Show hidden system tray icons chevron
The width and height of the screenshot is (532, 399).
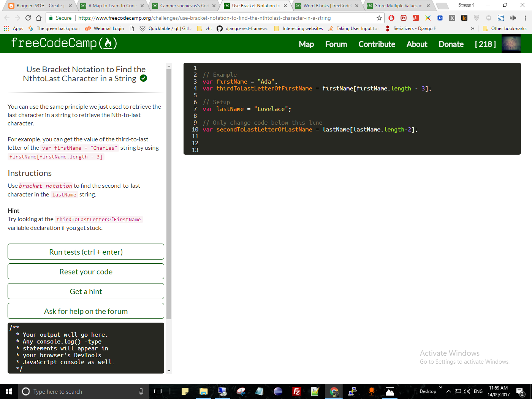tap(448, 391)
